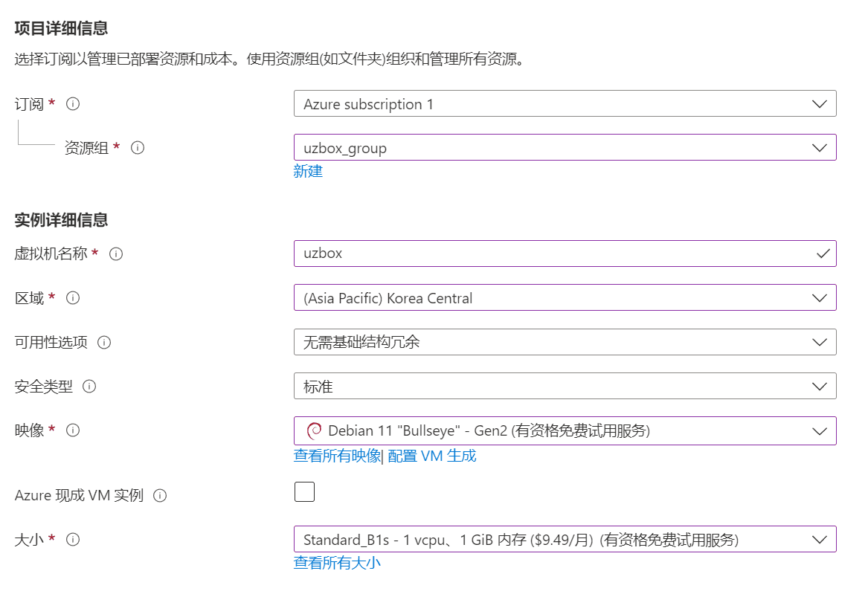The height and width of the screenshot is (594, 868).
Task: Click the 新建 link under resource group
Action: click(308, 172)
